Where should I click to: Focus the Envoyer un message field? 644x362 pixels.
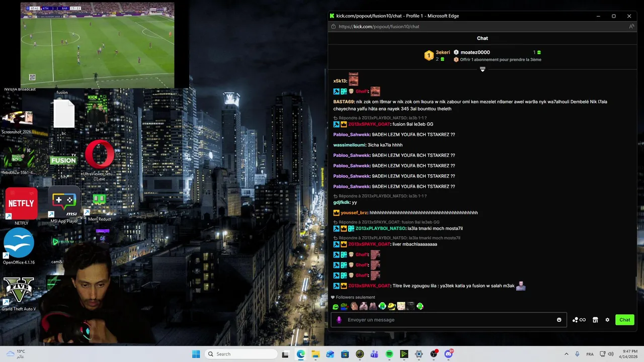pyautogui.click(x=448, y=320)
